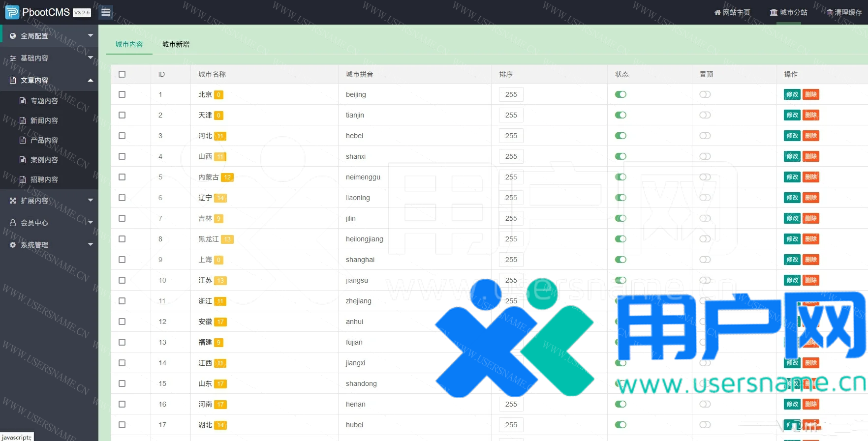868x441 pixels.
Task: Check the select-all checkbox in table header
Action: [x=122, y=74]
